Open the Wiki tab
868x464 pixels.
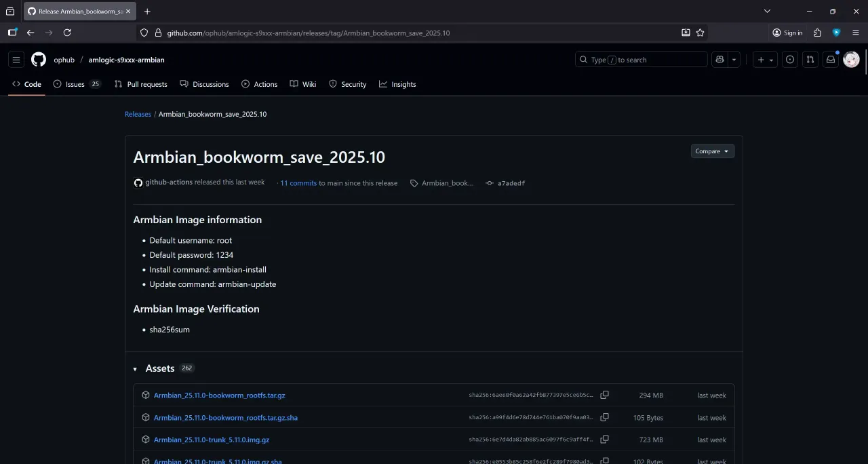point(303,84)
